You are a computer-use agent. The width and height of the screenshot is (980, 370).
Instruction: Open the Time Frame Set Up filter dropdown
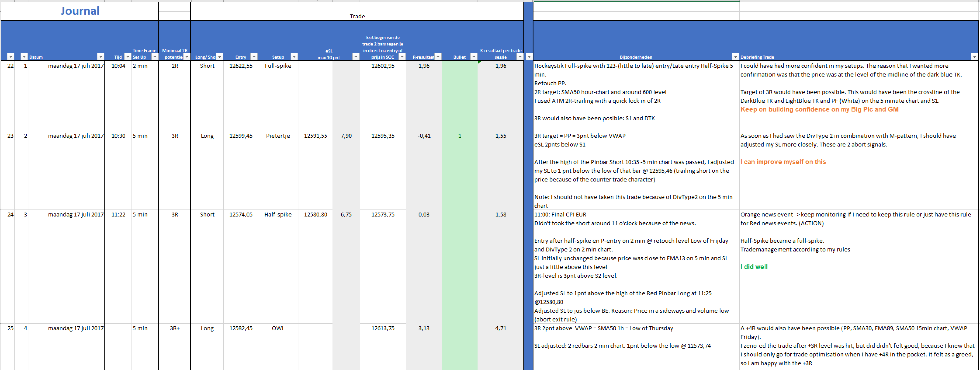pyautogui.click(x=154, y=57)
